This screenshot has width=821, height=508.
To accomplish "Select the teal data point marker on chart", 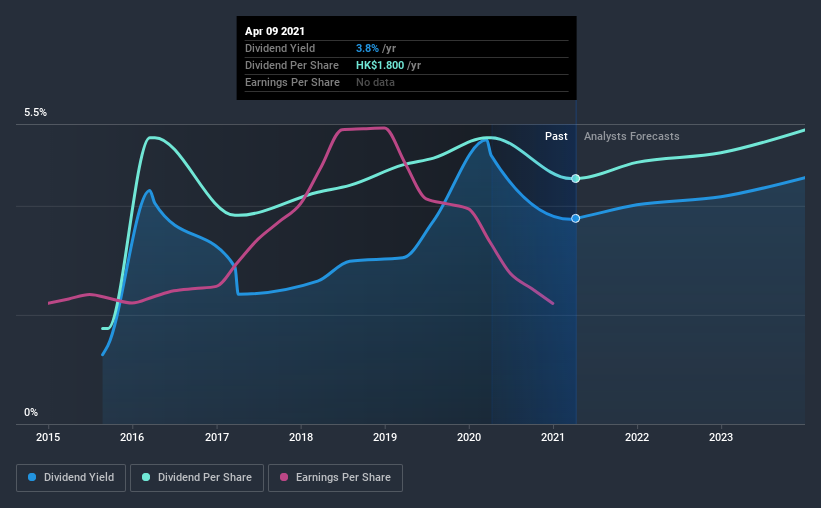I will tap(575, 179).
